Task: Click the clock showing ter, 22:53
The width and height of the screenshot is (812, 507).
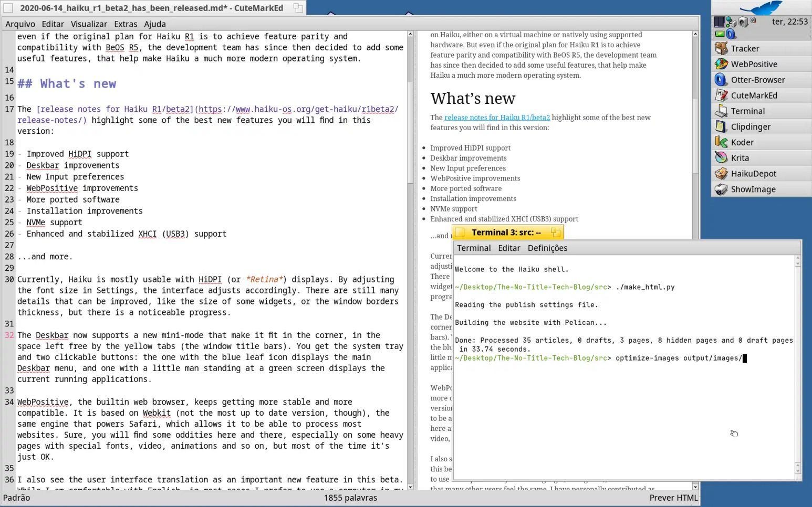Action: [789, 22]
